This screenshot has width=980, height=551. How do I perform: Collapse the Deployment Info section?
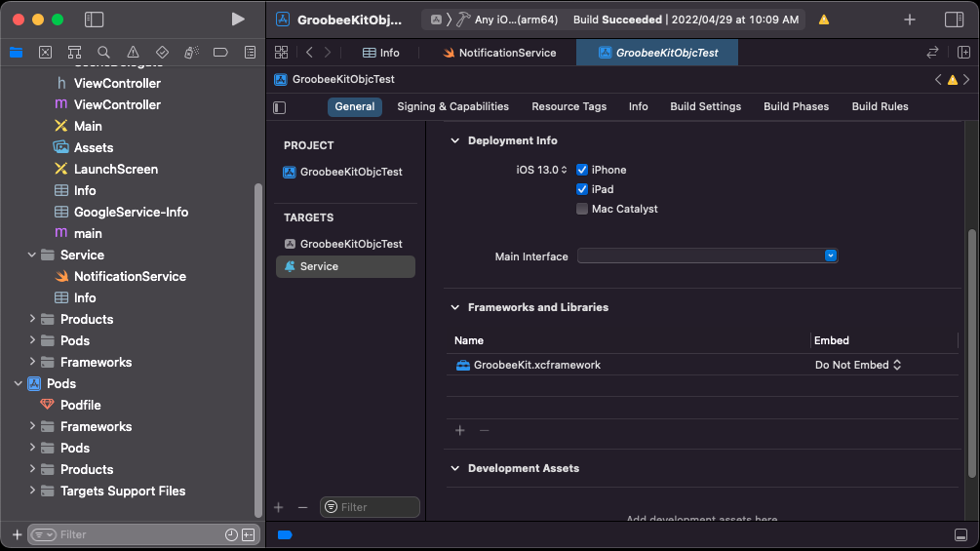pos(455,140)
